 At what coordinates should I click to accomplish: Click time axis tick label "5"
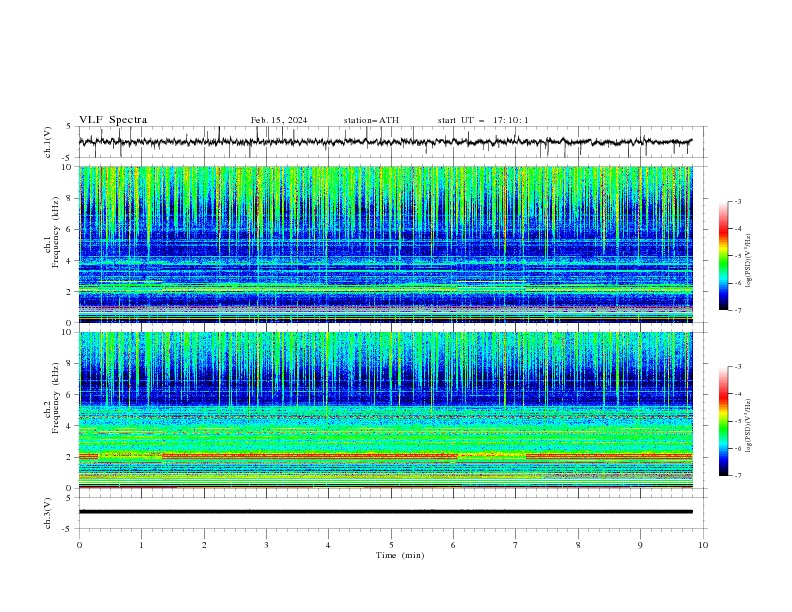pyautogui.click(x=391, y=545)
